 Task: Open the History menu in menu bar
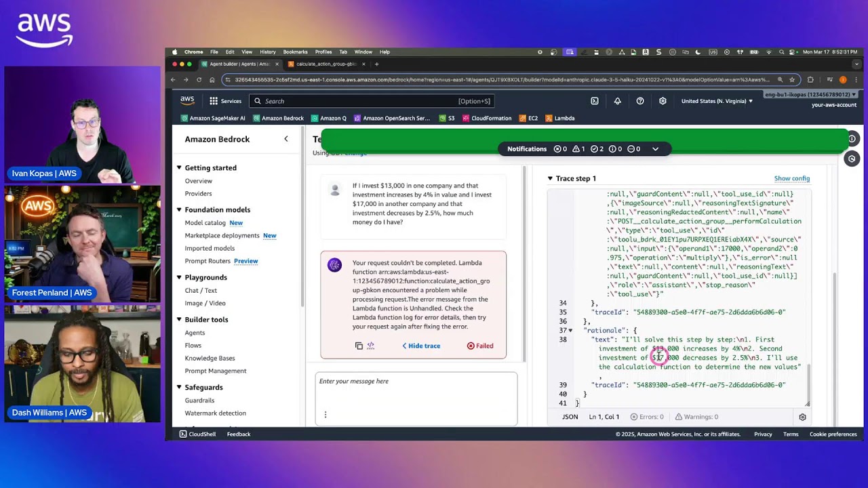pos(268,52)
